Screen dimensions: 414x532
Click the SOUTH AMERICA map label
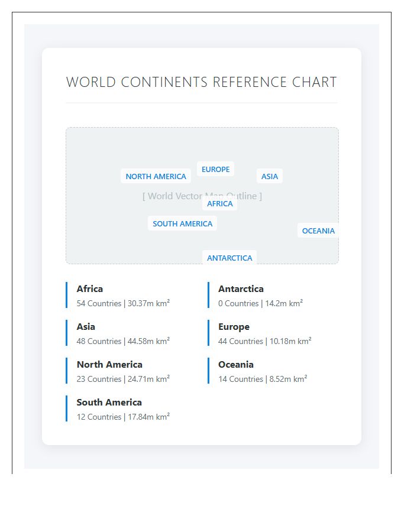pos(182,223)
